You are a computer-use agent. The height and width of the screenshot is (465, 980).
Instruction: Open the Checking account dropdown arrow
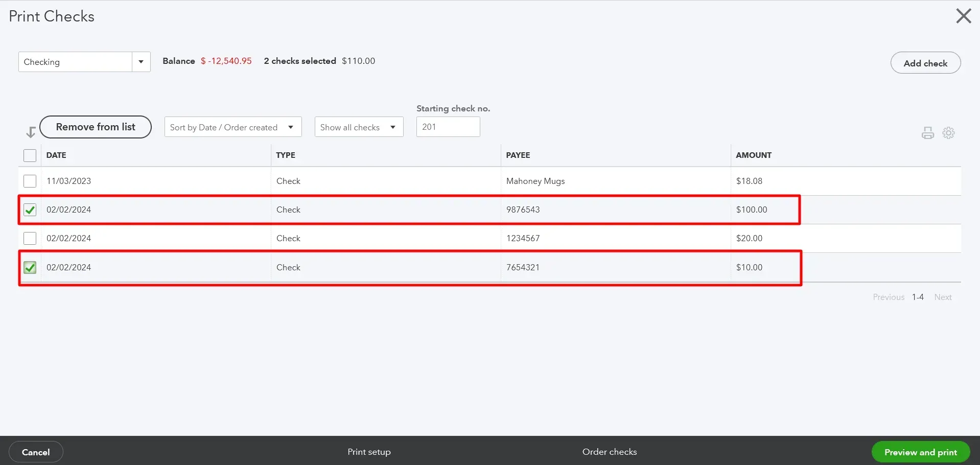(141, 62)
